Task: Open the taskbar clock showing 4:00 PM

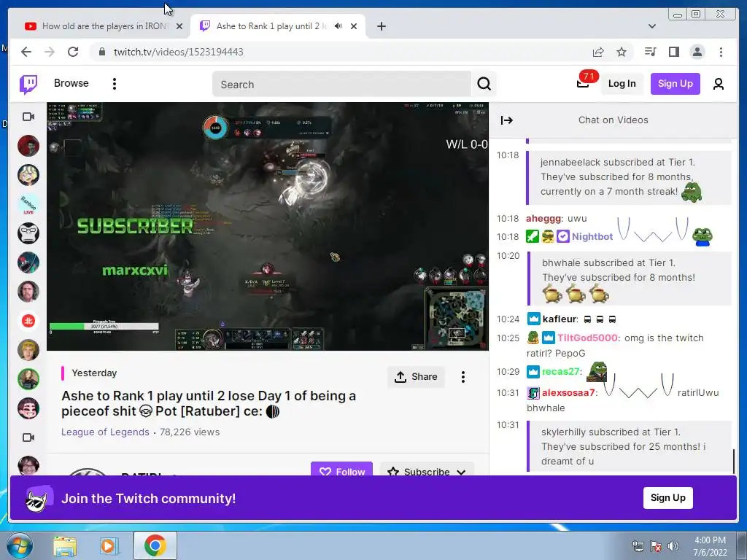Action: 710,546
